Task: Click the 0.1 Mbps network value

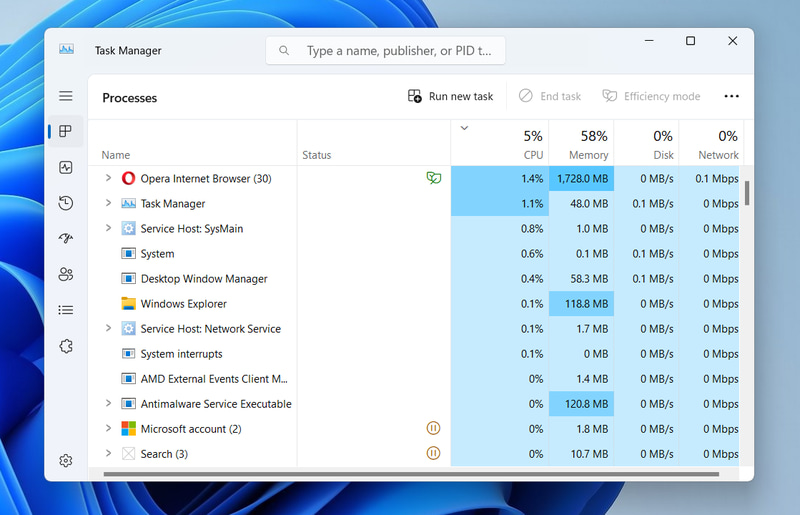Action: (x=716, y=179)
